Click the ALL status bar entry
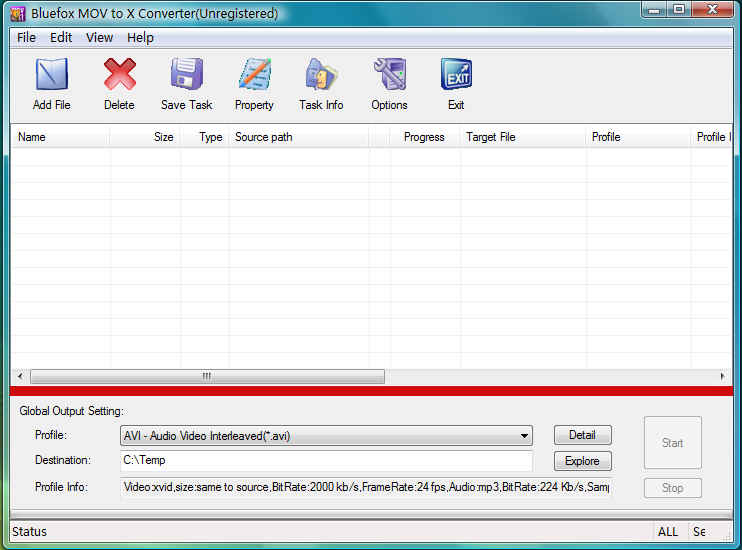Viewport: 742px width, 550px height. click(x=668, y=532)
